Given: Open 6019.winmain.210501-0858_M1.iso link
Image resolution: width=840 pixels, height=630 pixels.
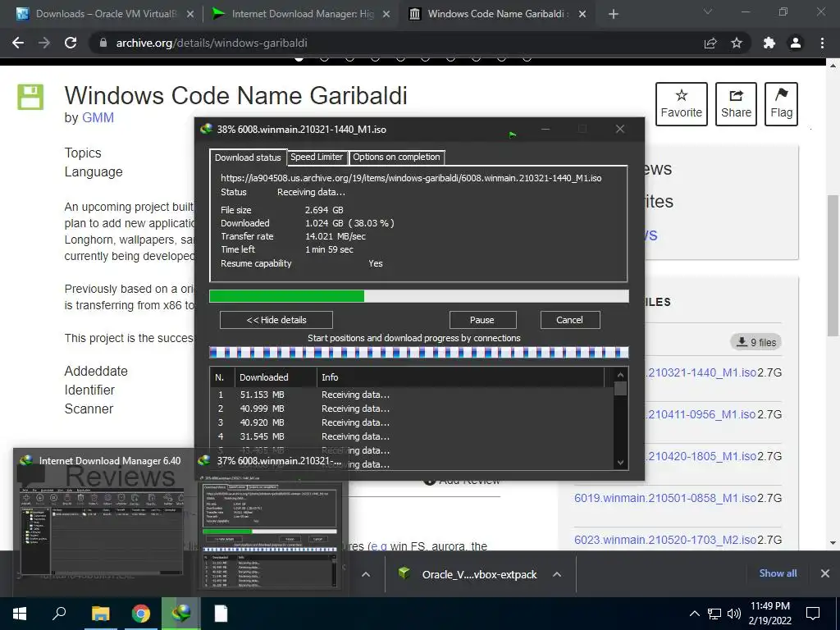Looking at the screenshot, I should tap(664, 498).
